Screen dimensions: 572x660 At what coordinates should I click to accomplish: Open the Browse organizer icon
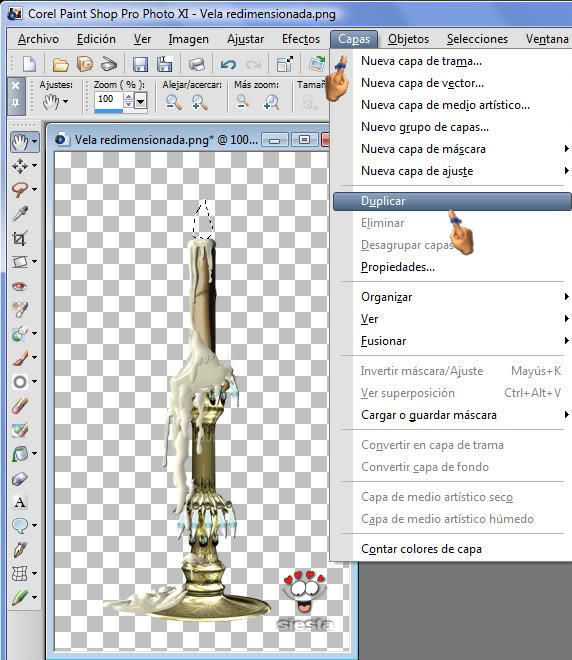[85, 64]
